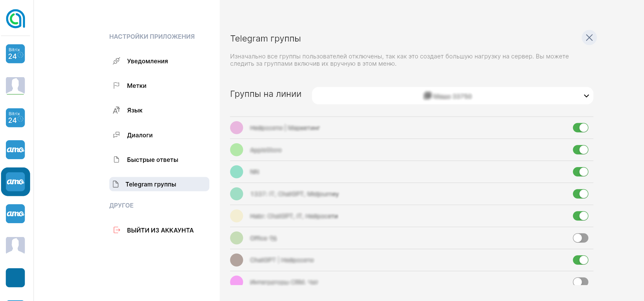Enable the sixth group's gray toggle

pos(580,238)
